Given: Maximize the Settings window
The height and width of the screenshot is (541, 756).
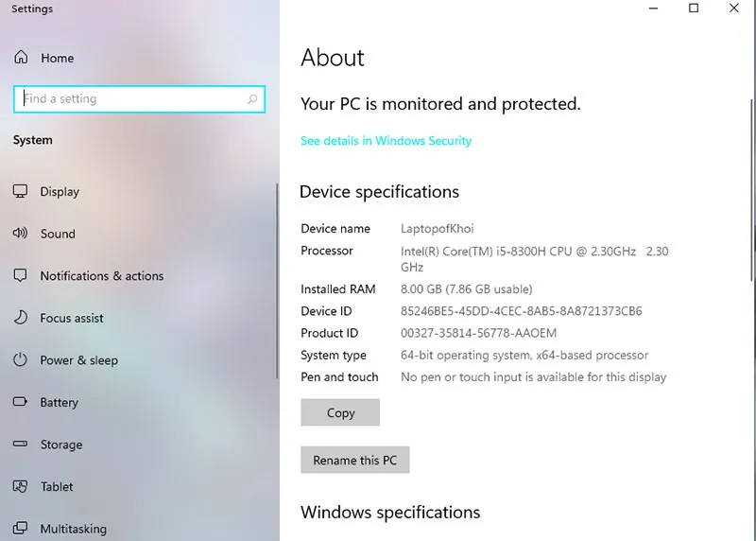Looking at the screenshot, I should tap(694, 9).
